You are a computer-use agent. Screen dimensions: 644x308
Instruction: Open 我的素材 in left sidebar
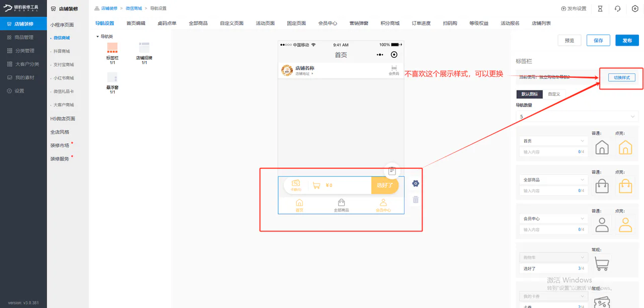click(x=23, y=77)
